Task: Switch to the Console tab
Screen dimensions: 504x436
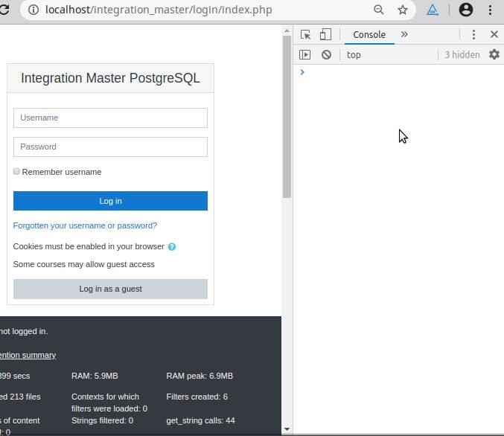Action: tap(369, 34)
